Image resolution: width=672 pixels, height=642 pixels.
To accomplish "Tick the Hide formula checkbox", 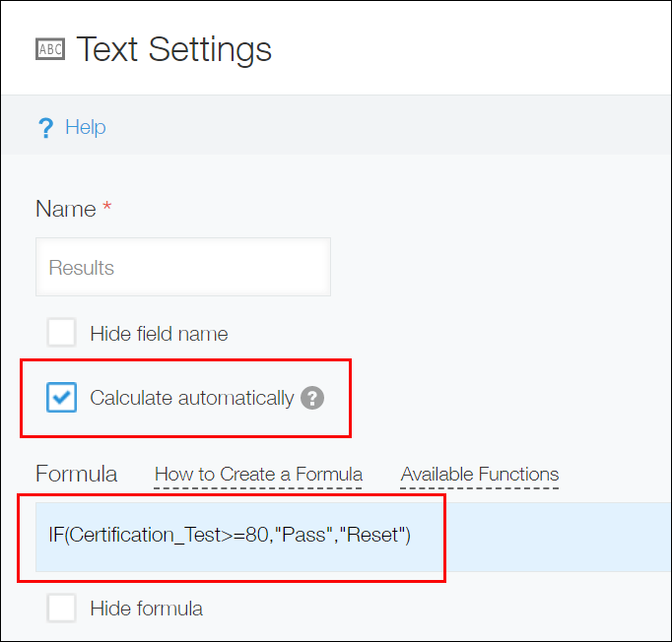I will pyautogui.click(x=61, y=609).
